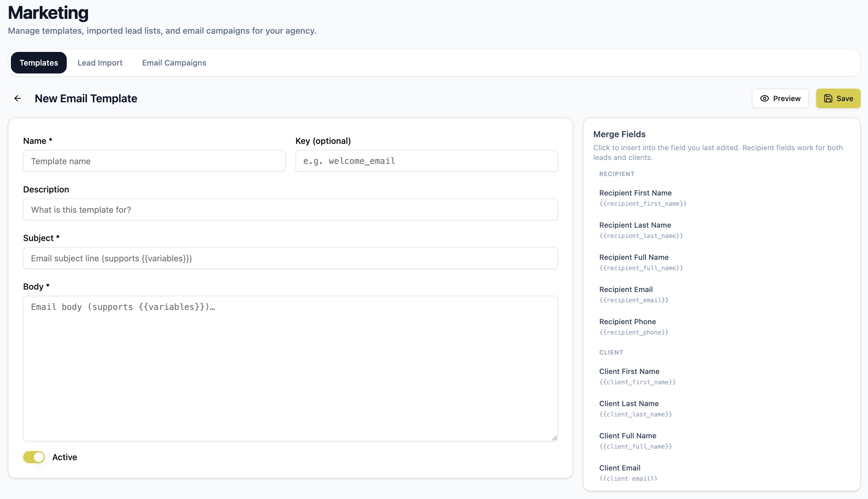Click the 'Merge Fields' panel title
Viewport: 868px width, 499px height.
click(619, 134)
